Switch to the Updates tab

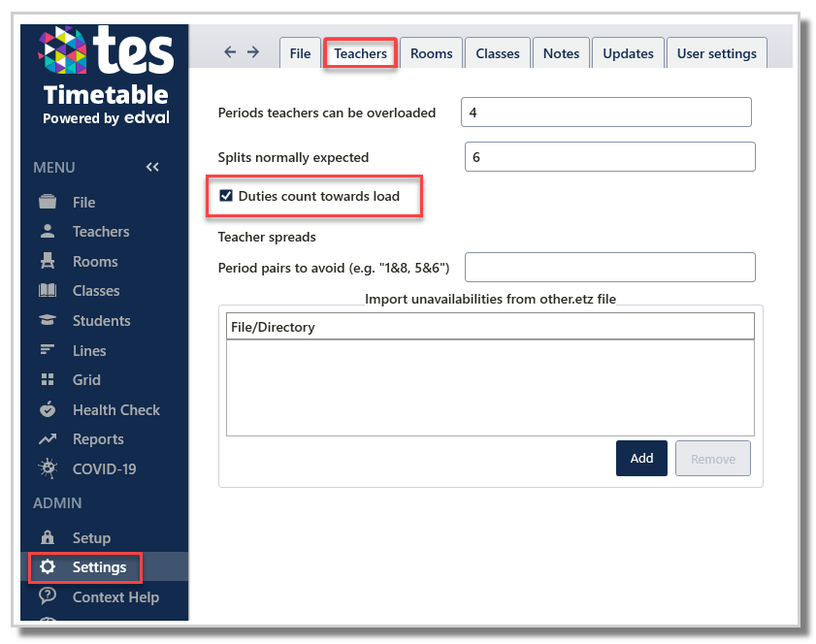click(628, 53)
